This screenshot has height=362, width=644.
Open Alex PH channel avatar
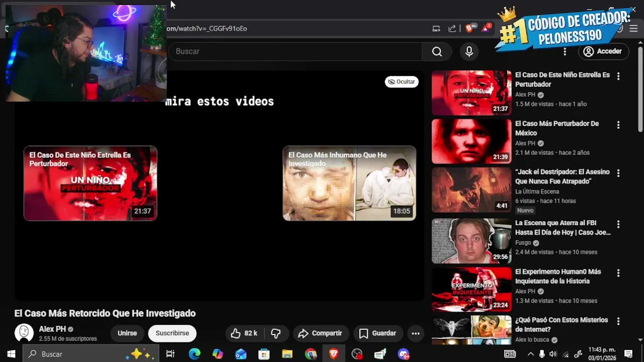[x=24, y=333]
